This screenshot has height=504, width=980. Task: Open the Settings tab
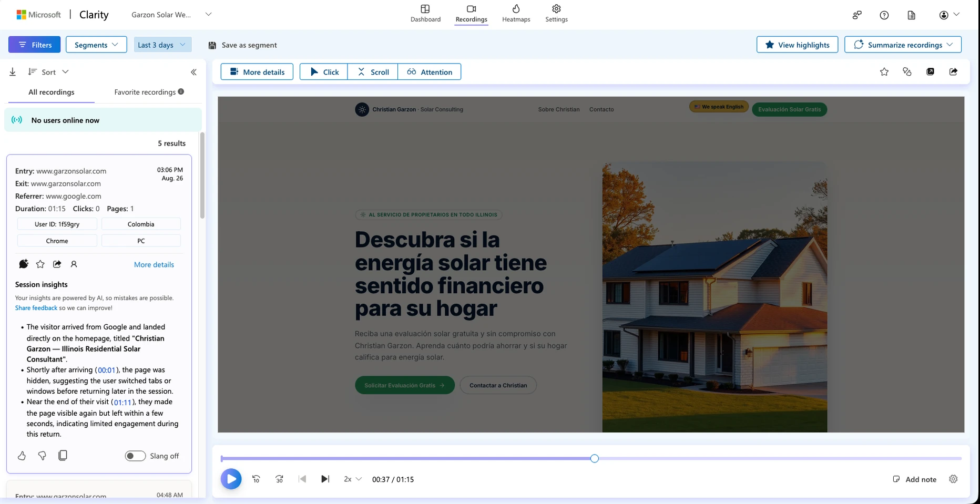(x=556, y=14)
